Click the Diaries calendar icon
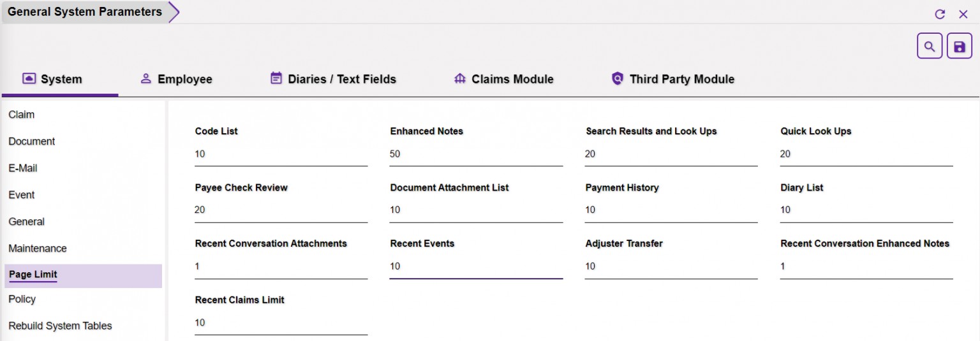Image resolution: width=980 pixels, height=341 pixels. (x=276, y=78)
